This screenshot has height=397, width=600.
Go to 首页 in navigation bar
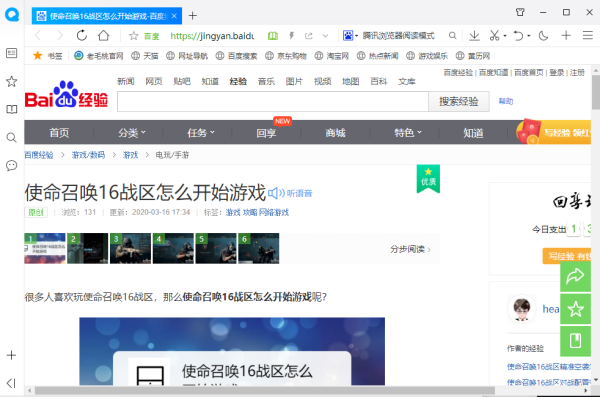click(x=59, y=133)
